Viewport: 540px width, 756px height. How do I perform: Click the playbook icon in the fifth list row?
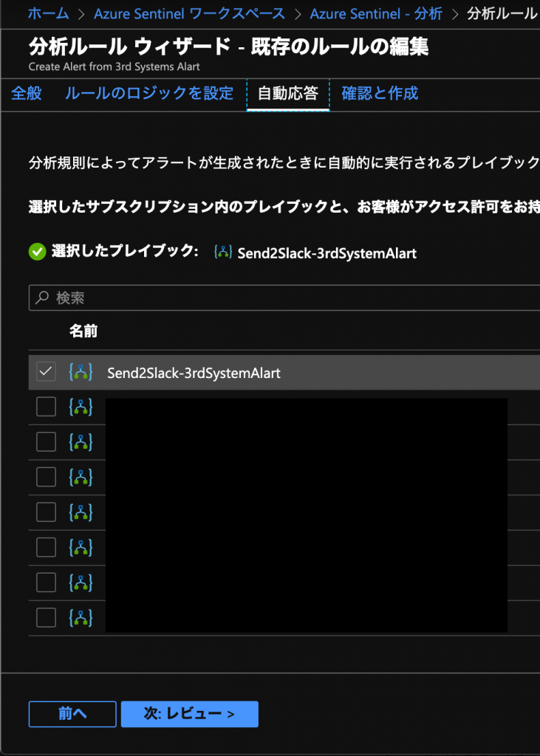pyautogui.click(x=81, y=512)
